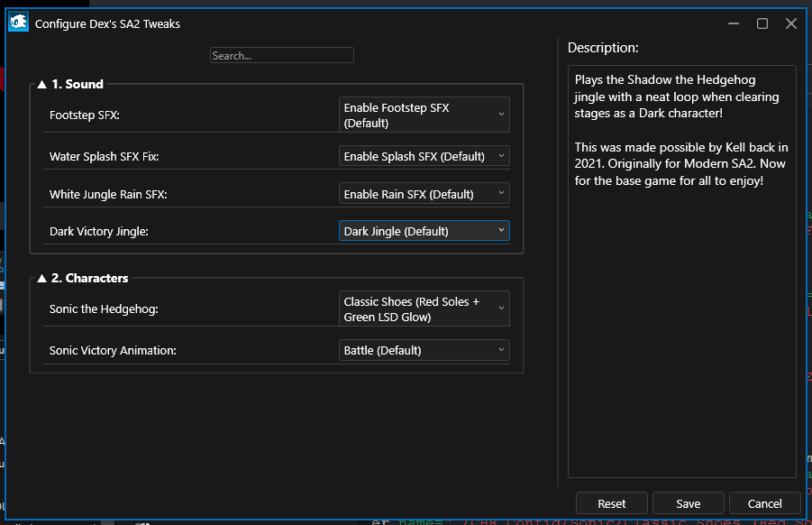Viewport: 812px width, 525px height.
Task: Close the Configure Dex's SA2 Tweaks window
Action: click(791, 23)
